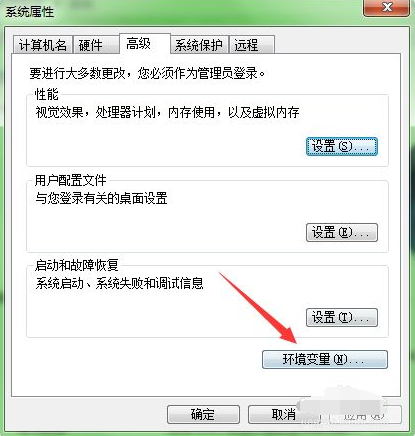Click the 启动和故障恢复 group label
Image resolution: width=415 pixels, height=436 pixels.
click(76, 265)
